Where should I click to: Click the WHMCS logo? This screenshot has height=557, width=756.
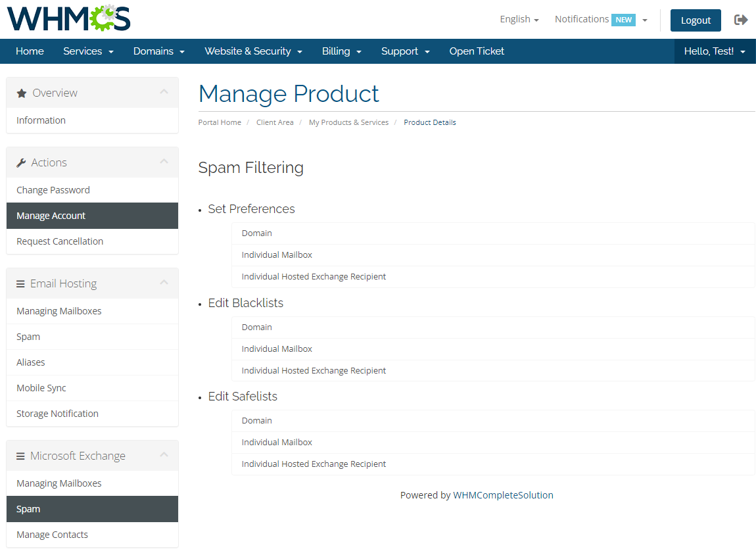click(68, 18)
